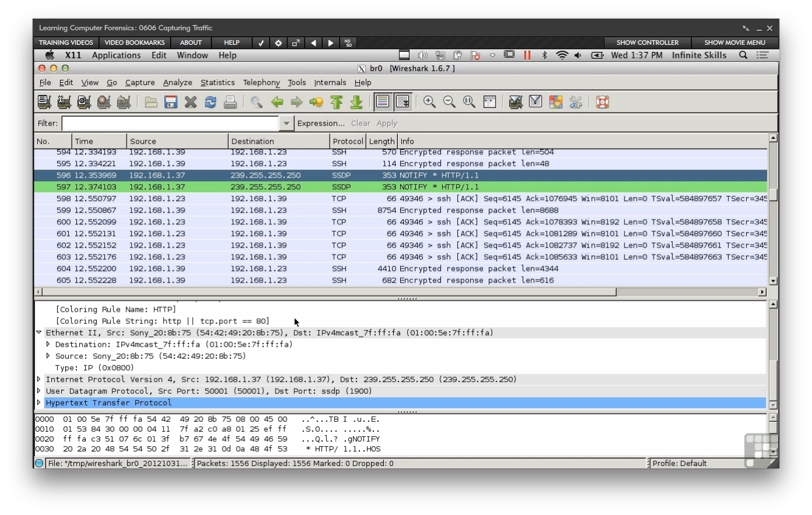Open the Analyze menu

(x=178, y=83)
